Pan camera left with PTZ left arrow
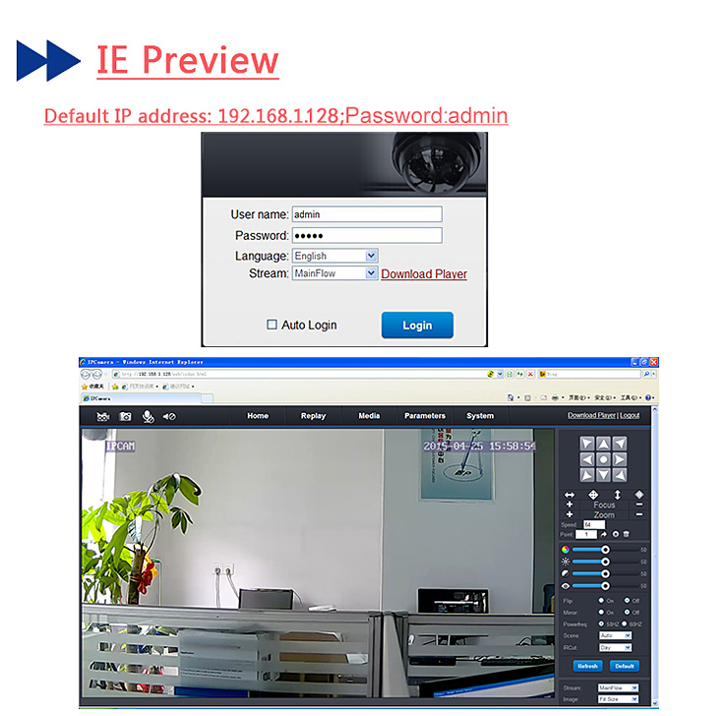This screenshot has height=716, width=728. coord(587,459)
